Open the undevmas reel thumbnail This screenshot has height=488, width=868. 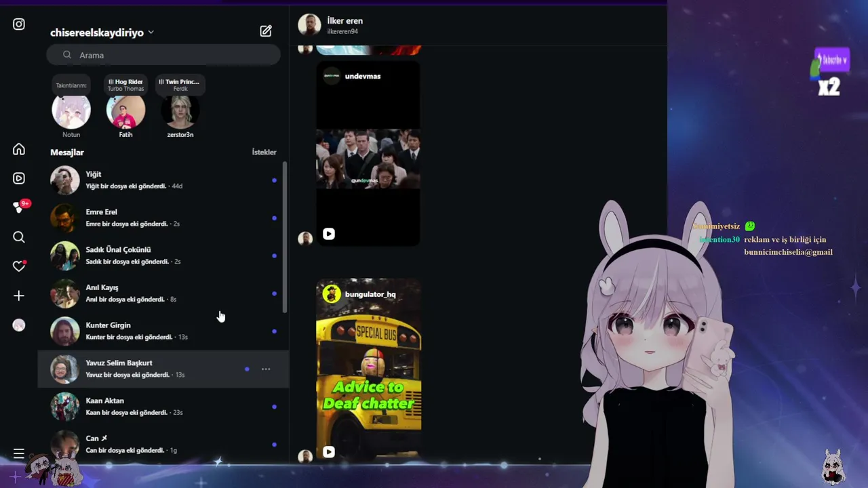pos(368,154)
